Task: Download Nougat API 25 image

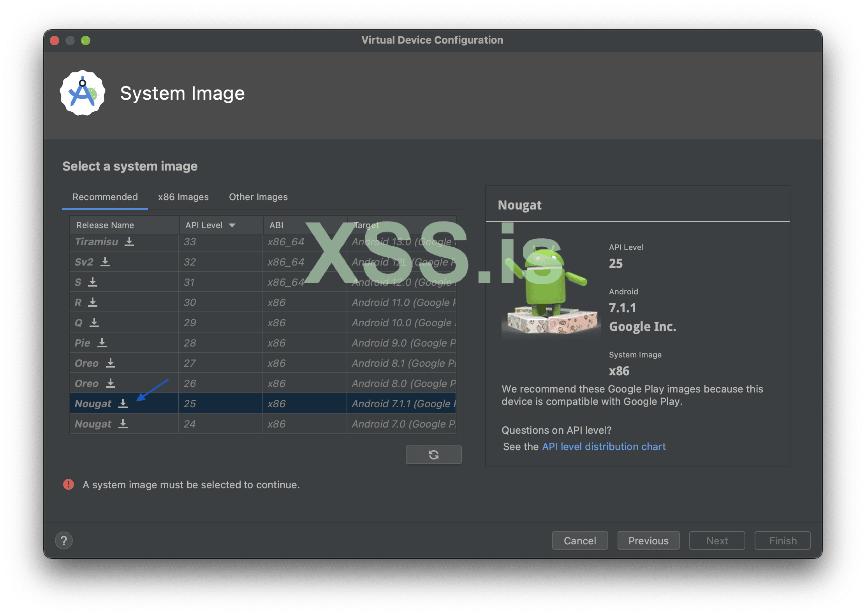Action: 123,404
